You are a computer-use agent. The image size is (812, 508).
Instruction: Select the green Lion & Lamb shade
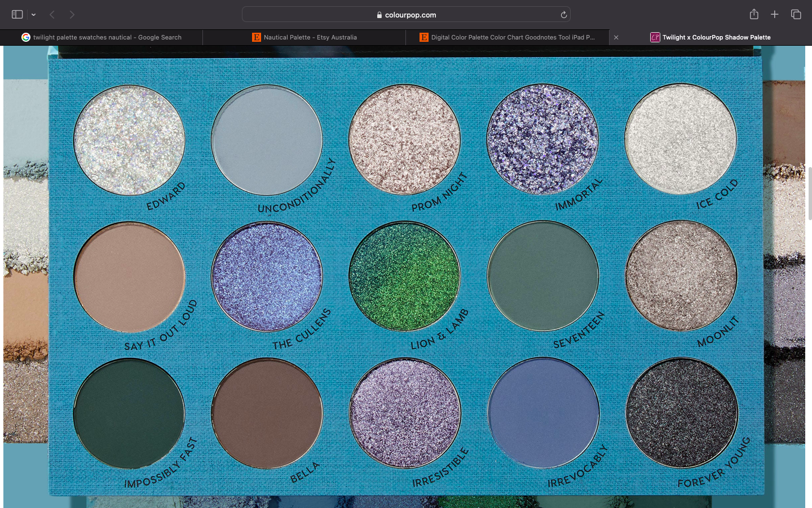click(x=404, y=276)
